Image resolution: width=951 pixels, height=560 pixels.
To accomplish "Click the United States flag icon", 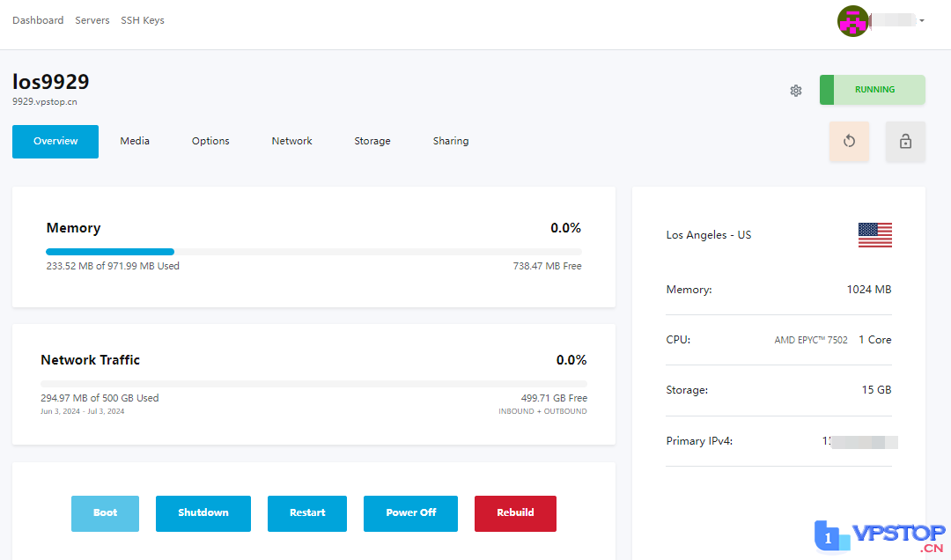I will point(874,235).
